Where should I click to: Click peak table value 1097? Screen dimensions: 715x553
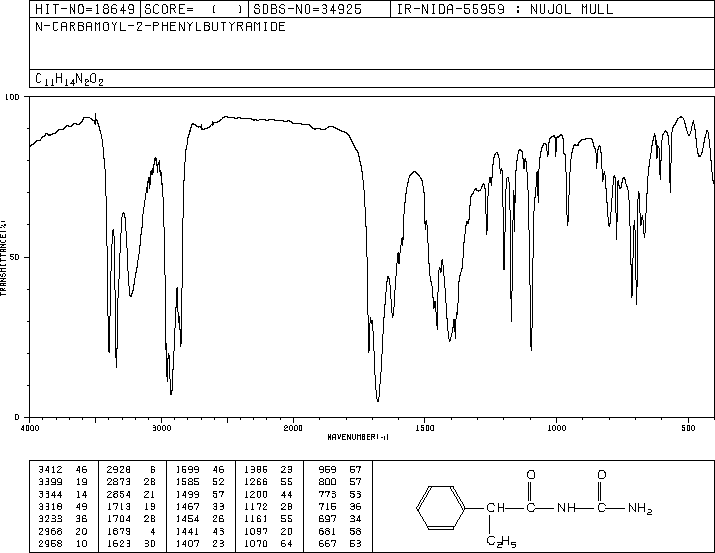pos(256,531)
